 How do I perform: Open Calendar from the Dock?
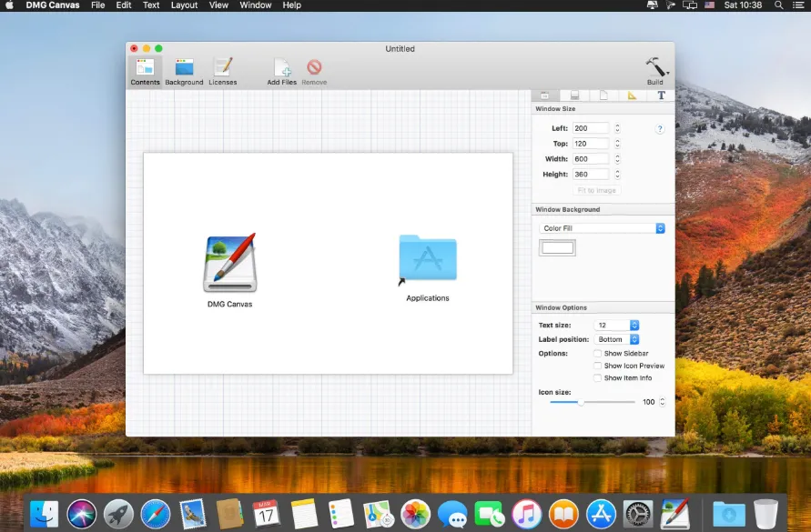point(266,514)
